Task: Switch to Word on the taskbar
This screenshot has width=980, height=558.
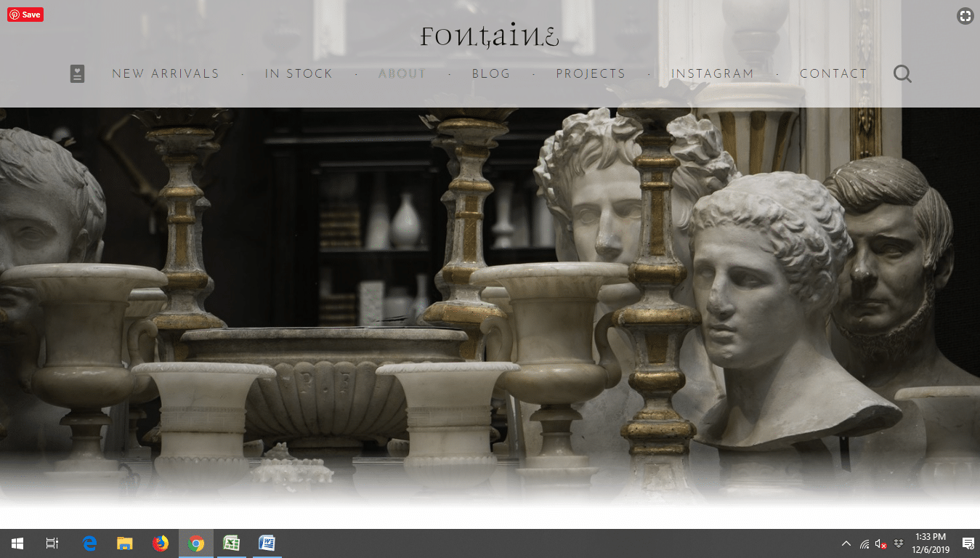Action: click(267, 543)
